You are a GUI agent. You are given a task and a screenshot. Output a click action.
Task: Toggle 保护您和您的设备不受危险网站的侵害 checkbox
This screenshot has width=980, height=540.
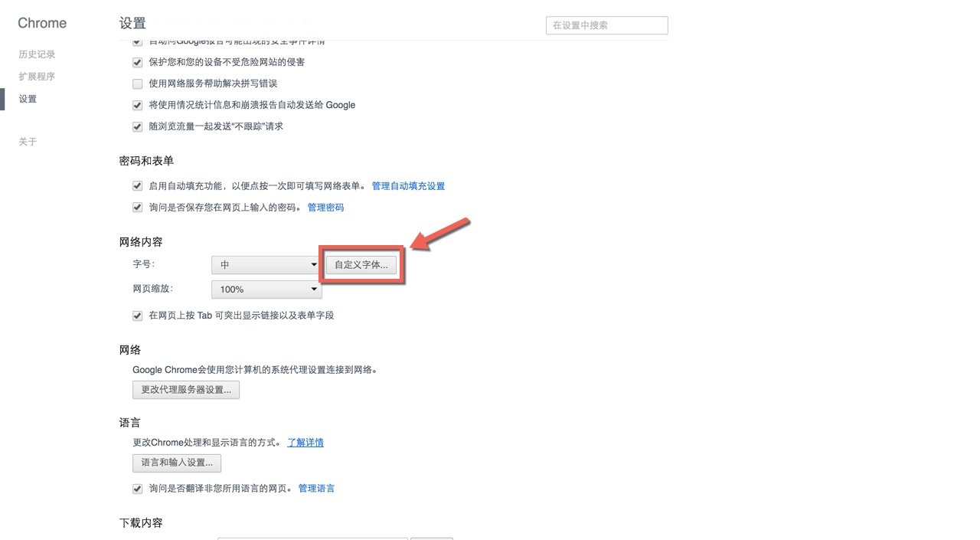tap(138, 62)
